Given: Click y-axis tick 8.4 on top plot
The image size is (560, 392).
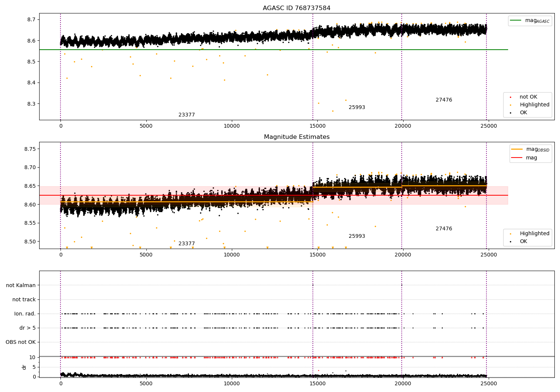Looking at the screenshot, I should coord(31,83).
